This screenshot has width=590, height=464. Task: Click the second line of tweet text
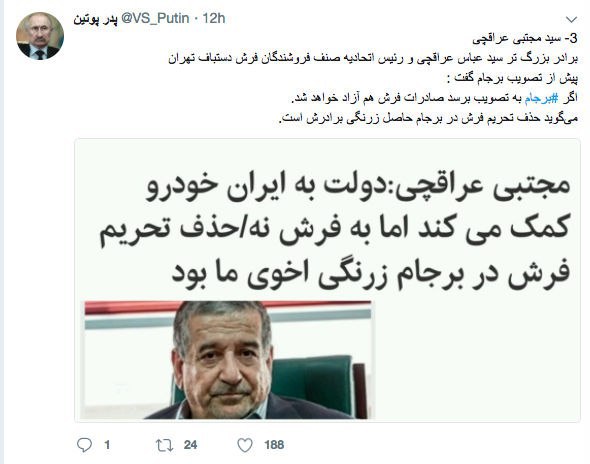[x=373, y=58]
